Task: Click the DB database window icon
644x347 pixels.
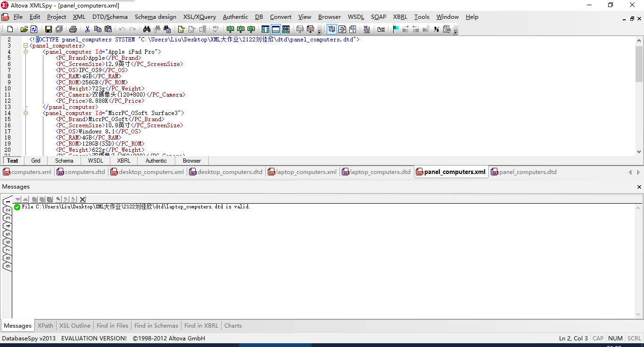Action: tap(286, 29)
